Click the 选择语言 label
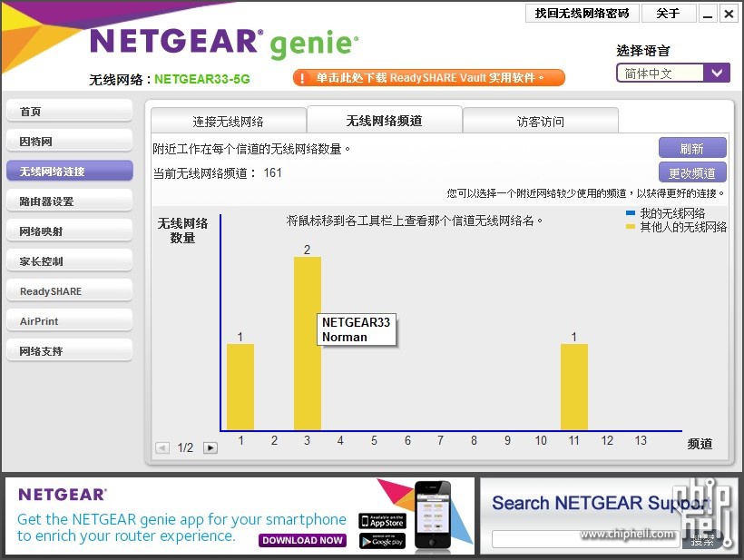This screenshot has height=560, width=744. (x=643, y=51)
